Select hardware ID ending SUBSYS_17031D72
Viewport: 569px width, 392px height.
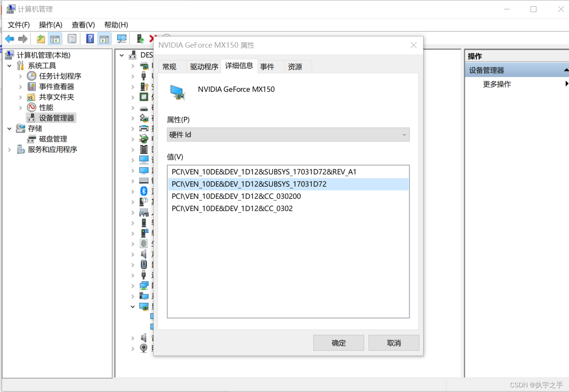tap(288, 184)
